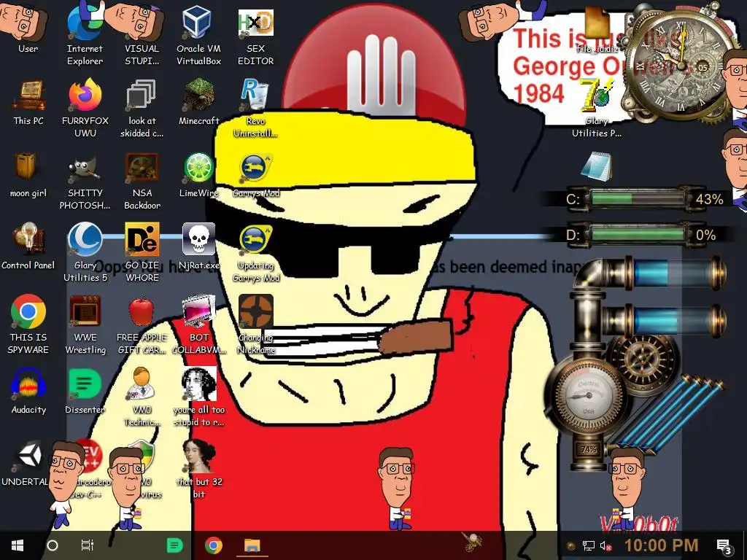Launch SHITTY PHOTOSH... GIMP shortcut
Viewport: 747px width, 560px height.
(x=85, y=181)
